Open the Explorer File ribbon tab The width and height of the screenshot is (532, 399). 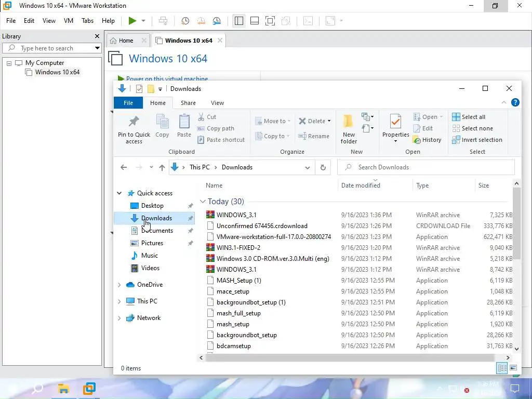128,103
